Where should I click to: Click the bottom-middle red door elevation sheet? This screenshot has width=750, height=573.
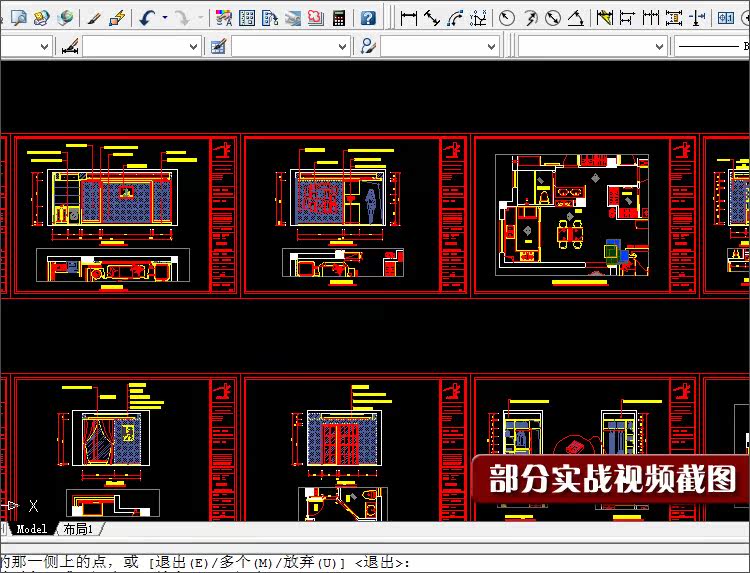355,449
